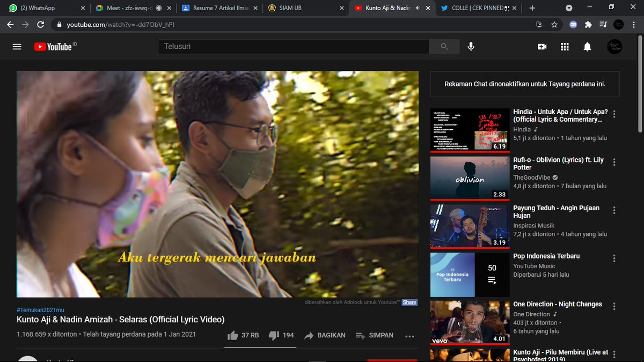Open the blue extension icon in the browser toolbar
The height and width of the screenshot is (362, 644).
pos(573,25)
